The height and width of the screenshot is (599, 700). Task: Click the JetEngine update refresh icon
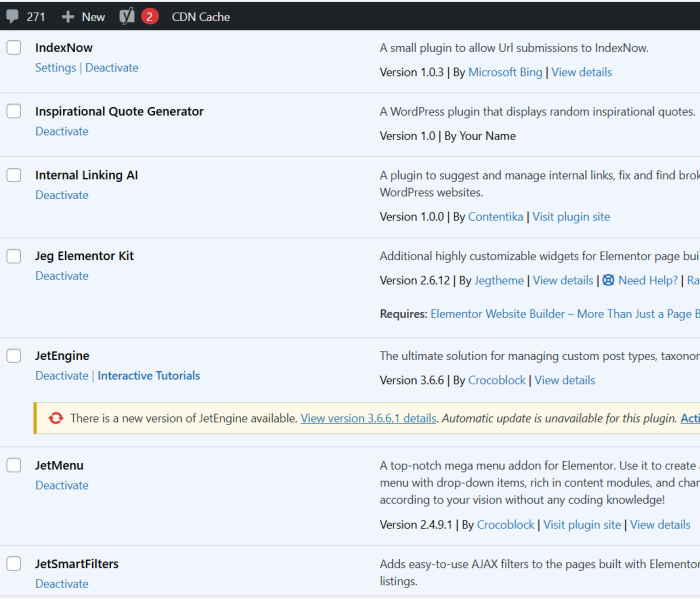pyautogui.click(x=56, y=418)
